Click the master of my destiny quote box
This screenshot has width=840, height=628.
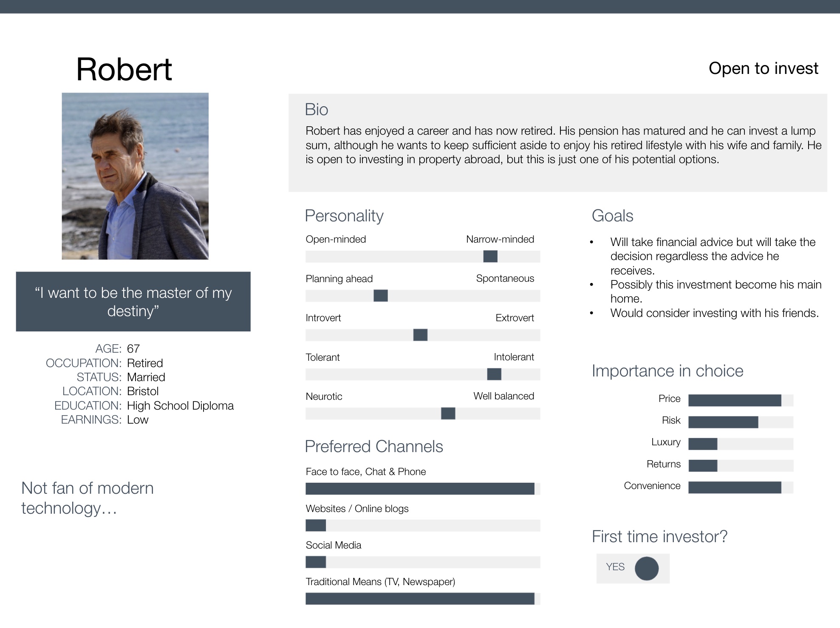[133, 302]
